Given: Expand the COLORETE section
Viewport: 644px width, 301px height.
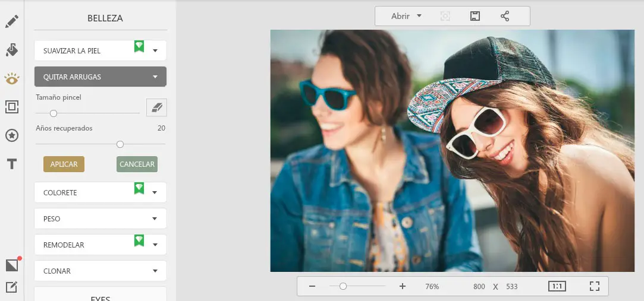Looking at the screenshot, I should pyautogui.click(x=100, y=192).
